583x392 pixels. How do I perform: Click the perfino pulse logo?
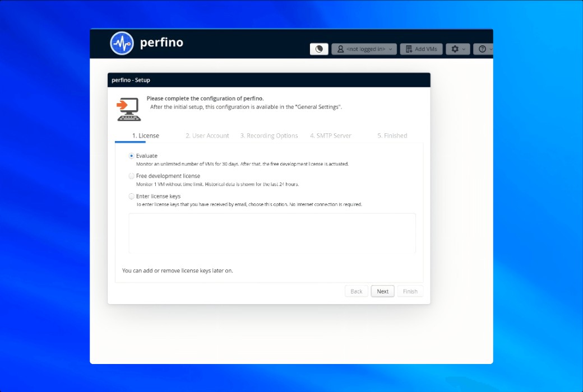(122, 43)
